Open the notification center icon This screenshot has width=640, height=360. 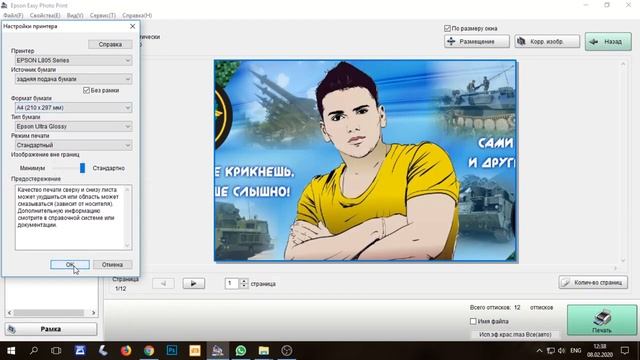[624, 351]
